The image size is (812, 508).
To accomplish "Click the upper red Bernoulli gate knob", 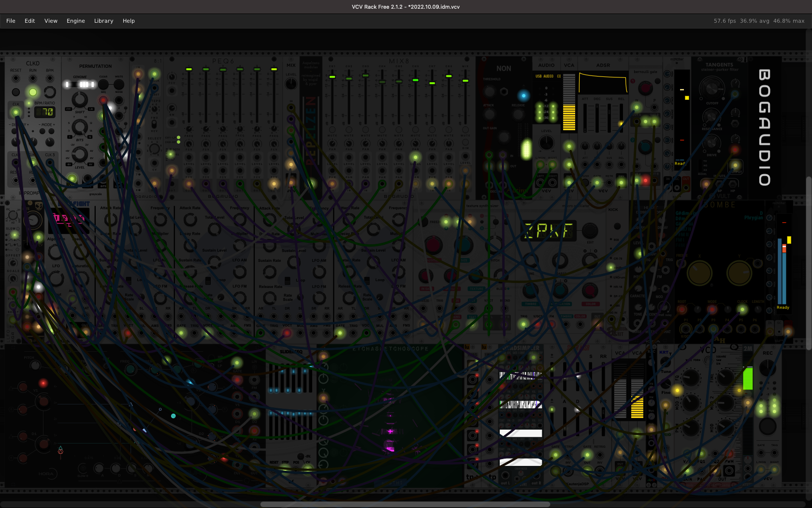I will click(645, 88).
